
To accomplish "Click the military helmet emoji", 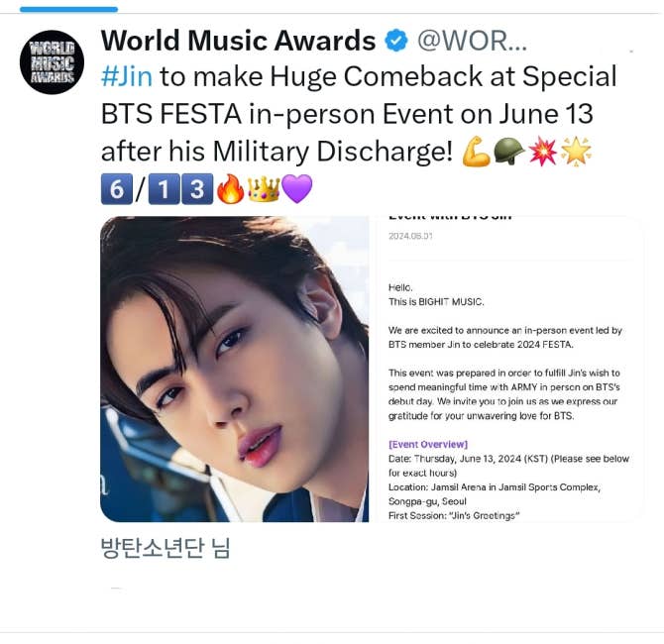I will pyautogui.click(x=509, y=152).
